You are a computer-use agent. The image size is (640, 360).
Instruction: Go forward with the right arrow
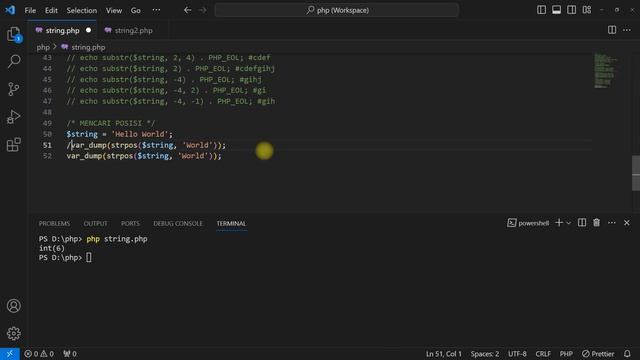(203, 10)
